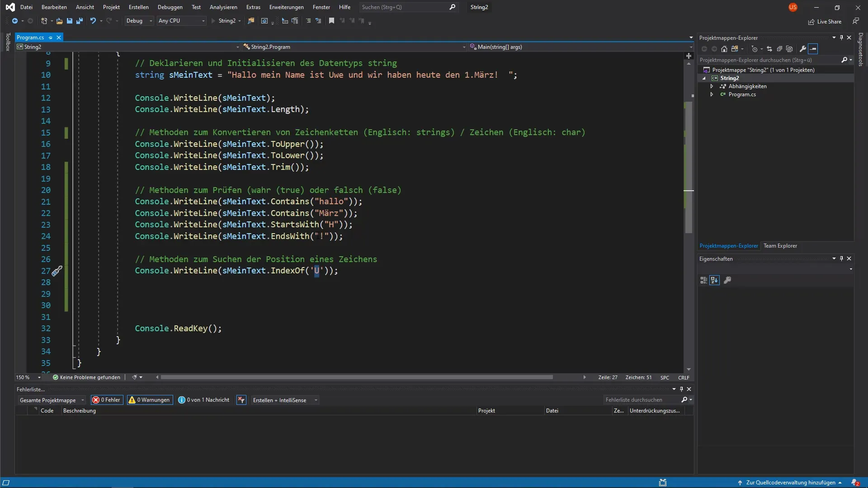The height and width of the screenshot is (488, 868).
Task: Open the Debug configuration dropdown
Action: point(139,21)
